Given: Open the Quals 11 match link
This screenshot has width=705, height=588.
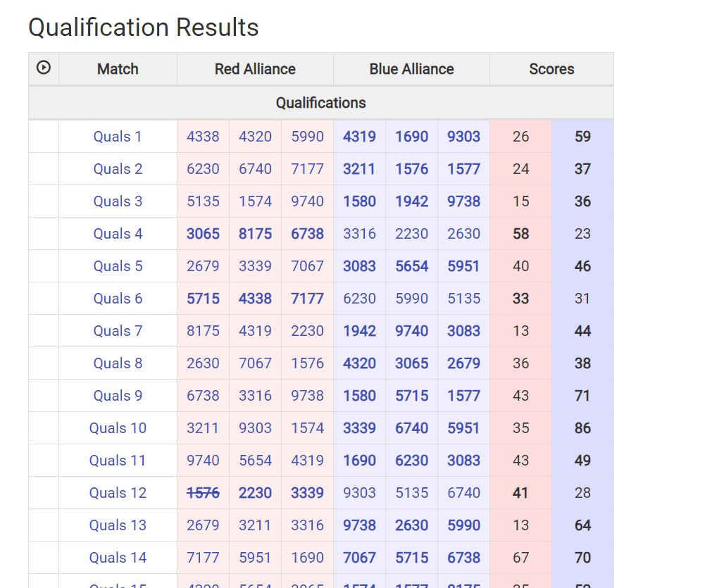Looking at the screenshot, I should click(x=118, y=461).
